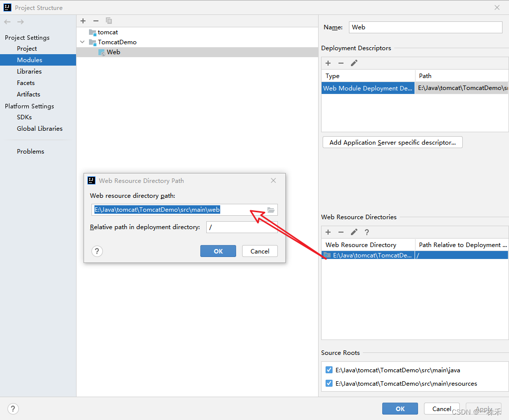This screenshot has height=420, width=509.
Task: Add a deployment descriptor
Action: point(328,63)
